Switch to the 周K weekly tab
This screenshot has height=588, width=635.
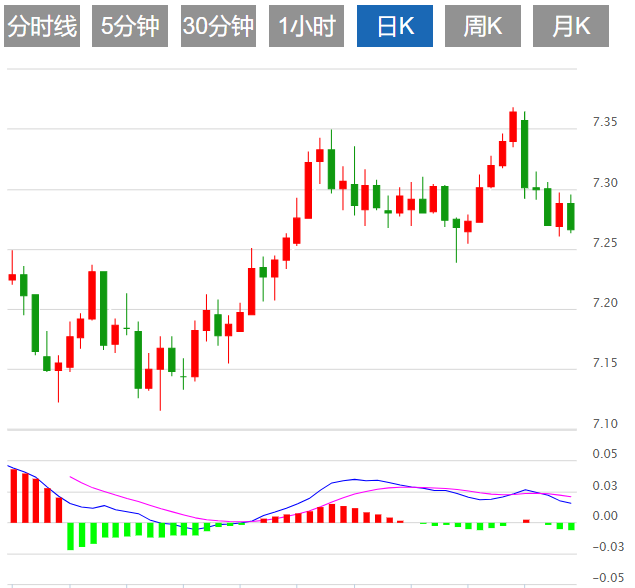click(x=483, y=26)
